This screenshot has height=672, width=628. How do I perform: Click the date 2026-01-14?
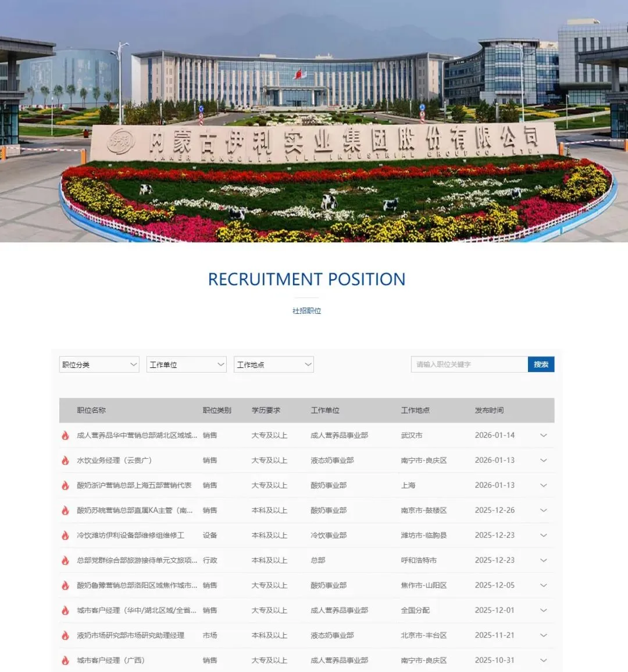[x=495, y=435]
